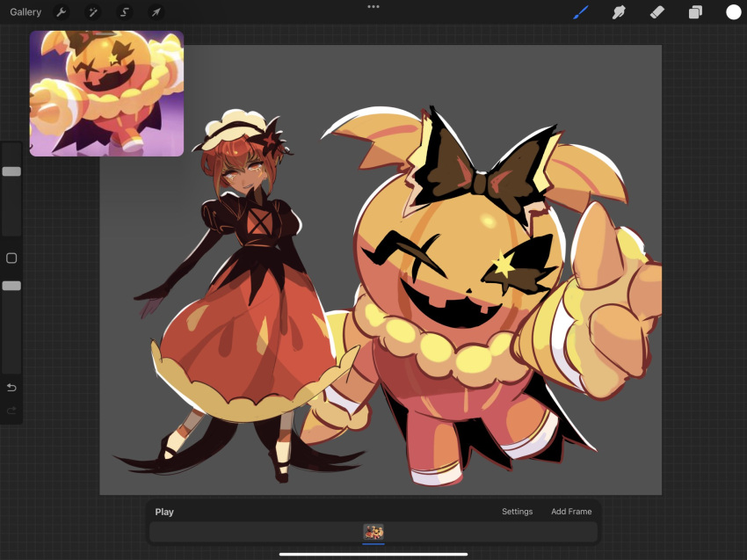Tap the reference image thumbnail
Viewport: 747px width, 560px height.
tap(105, 93)
